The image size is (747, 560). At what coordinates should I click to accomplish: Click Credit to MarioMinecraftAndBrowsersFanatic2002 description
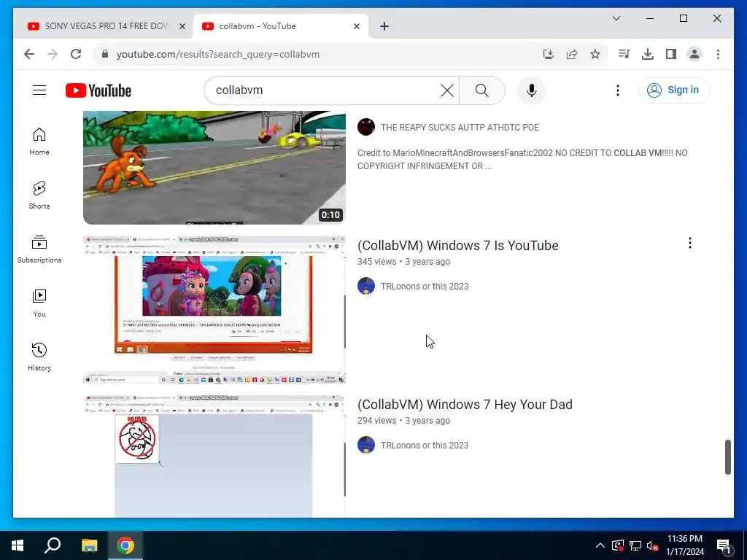click(x=522, y=160)
